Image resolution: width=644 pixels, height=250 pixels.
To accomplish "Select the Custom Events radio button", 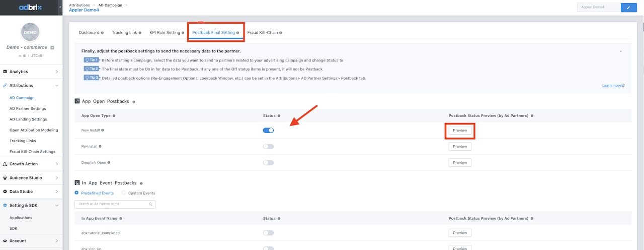I will (x=124, y=193).
